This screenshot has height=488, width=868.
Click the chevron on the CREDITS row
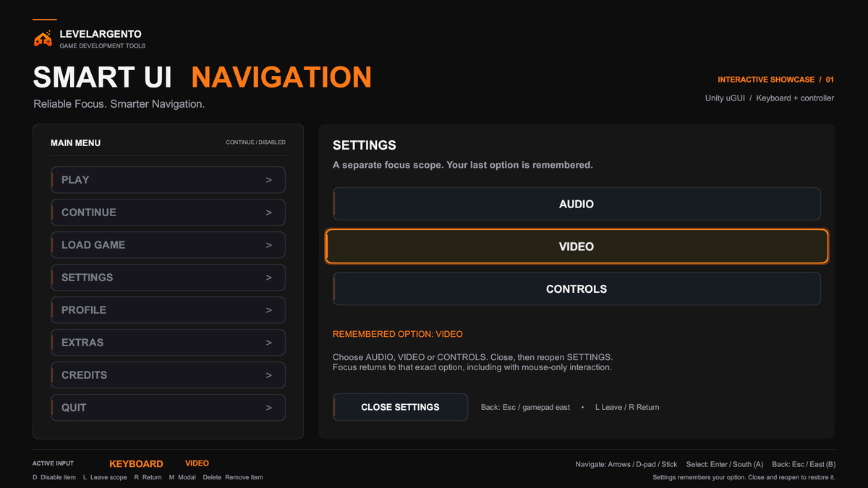click(x=269, y=375)
